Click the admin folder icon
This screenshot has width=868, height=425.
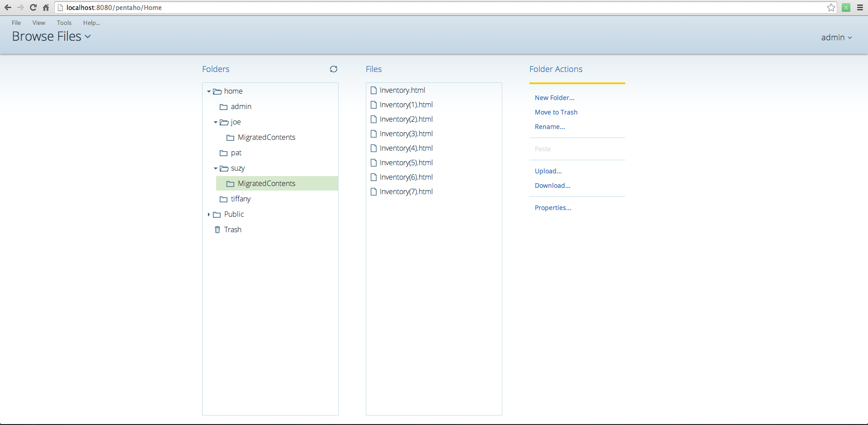[x=224, y=107]
